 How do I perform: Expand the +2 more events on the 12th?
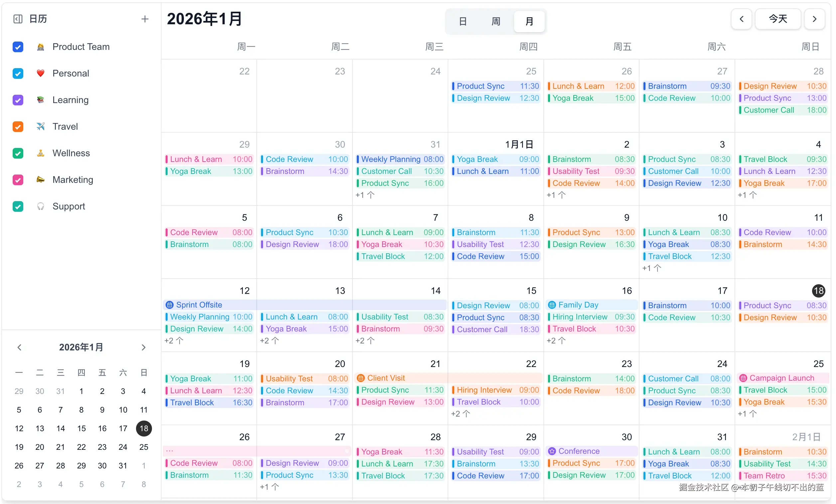[174, 340]
